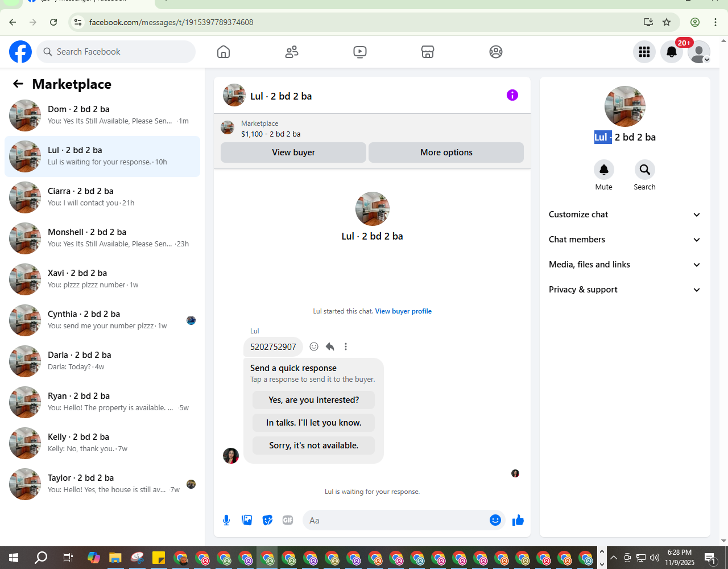Viewport: 728px width, 569px height.
Task: Send quick response 'In talks. I'll let you know.'
Action: click(x=314, y=423)
